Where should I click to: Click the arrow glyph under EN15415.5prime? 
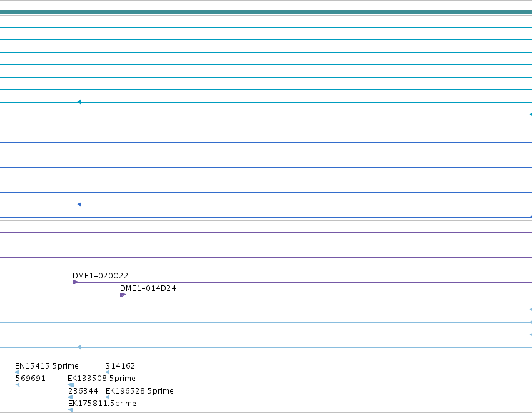(18, 372)
